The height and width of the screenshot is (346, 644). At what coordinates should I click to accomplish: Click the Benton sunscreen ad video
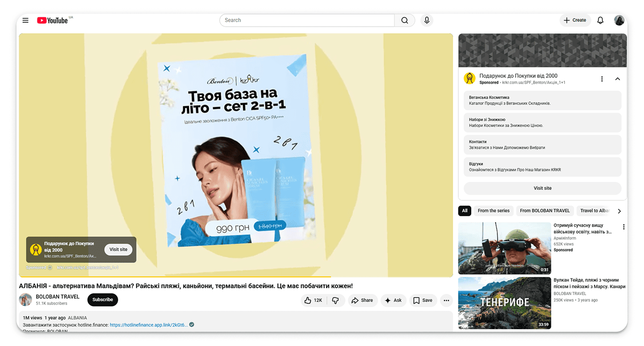click(236, 155)
